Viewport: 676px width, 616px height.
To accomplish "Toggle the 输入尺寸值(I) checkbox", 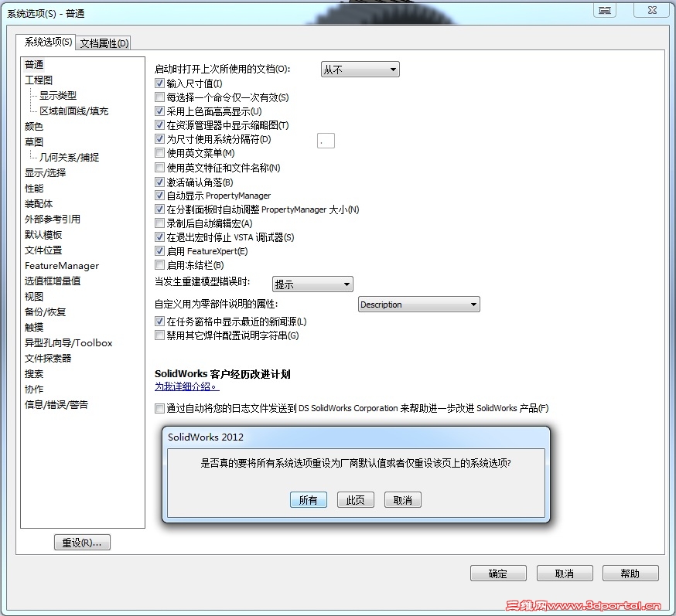I will point(159,83).
